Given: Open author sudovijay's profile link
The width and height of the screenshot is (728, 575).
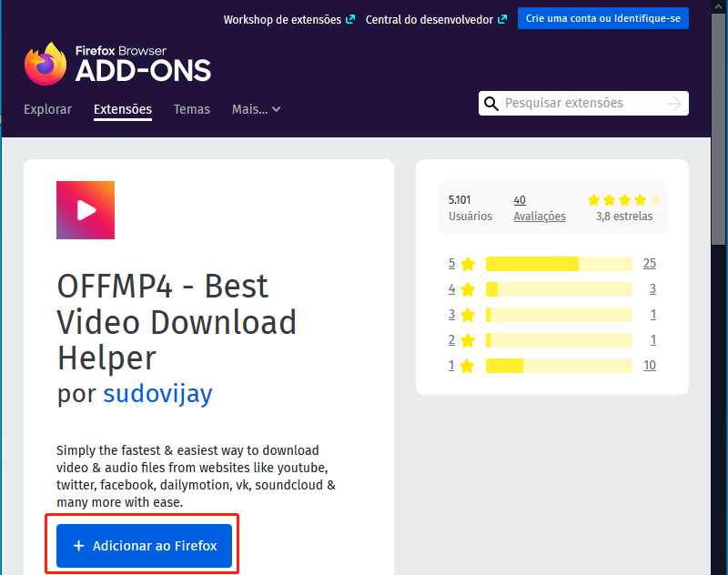Looking at the screenshot, I should pyautogui.click(x=157, y=394).
